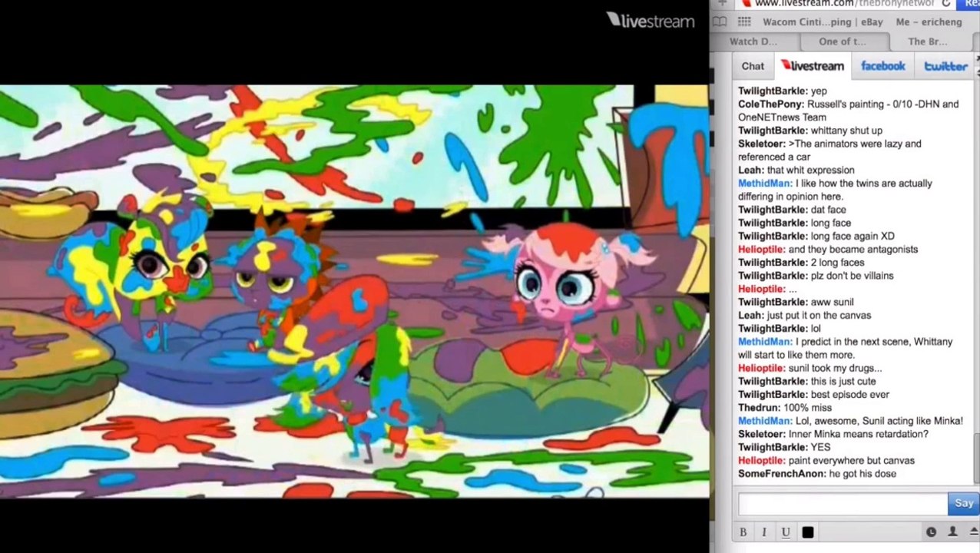Select the 'One of t...' browser tab
The height and width of the screenshot is (553, 980).
click(843, 41)
